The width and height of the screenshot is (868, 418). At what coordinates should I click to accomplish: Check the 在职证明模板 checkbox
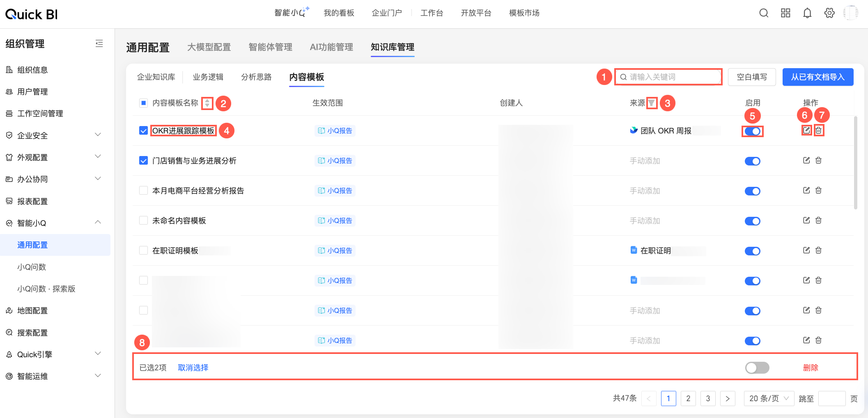pyautogui.click(x=143, y=250)
